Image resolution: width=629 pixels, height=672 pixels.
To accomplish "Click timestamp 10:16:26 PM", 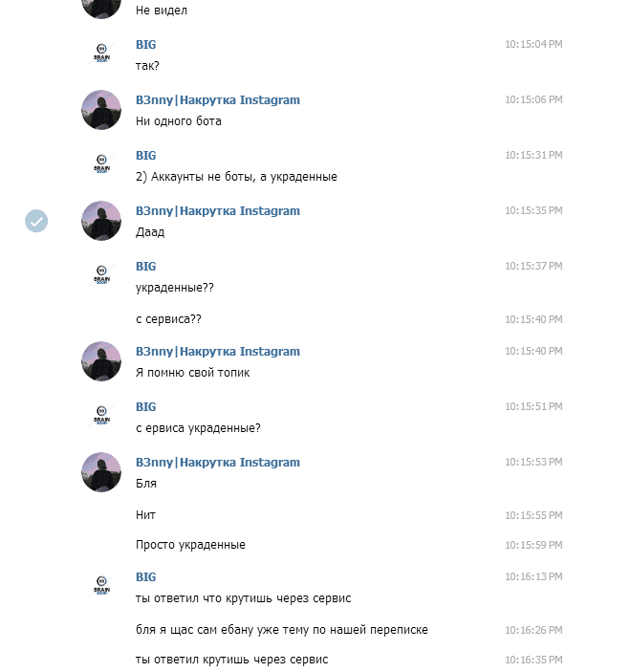I will coord(533,630).
